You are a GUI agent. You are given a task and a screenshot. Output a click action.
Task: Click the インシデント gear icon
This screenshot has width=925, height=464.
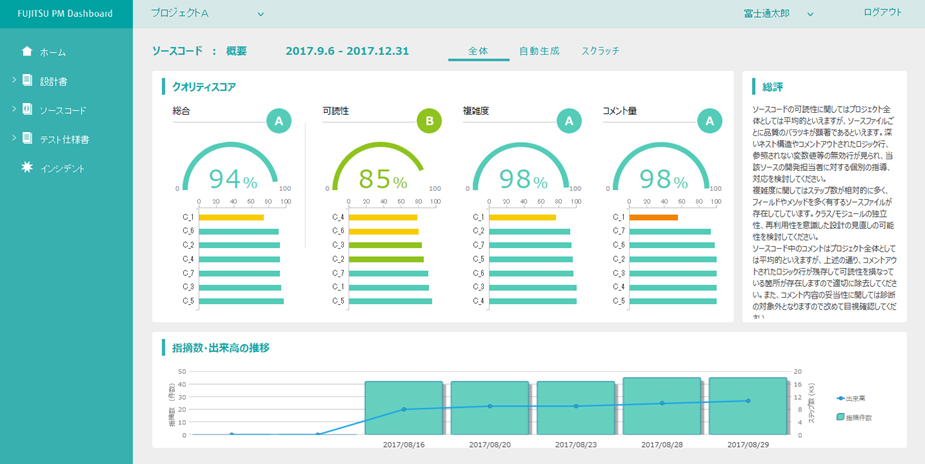[27, 168]
